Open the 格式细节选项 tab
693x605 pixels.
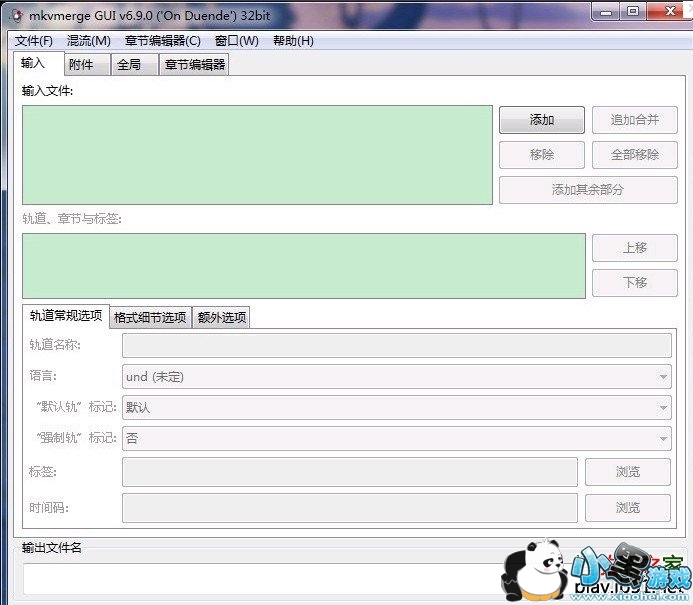click(x=150, y=317)
